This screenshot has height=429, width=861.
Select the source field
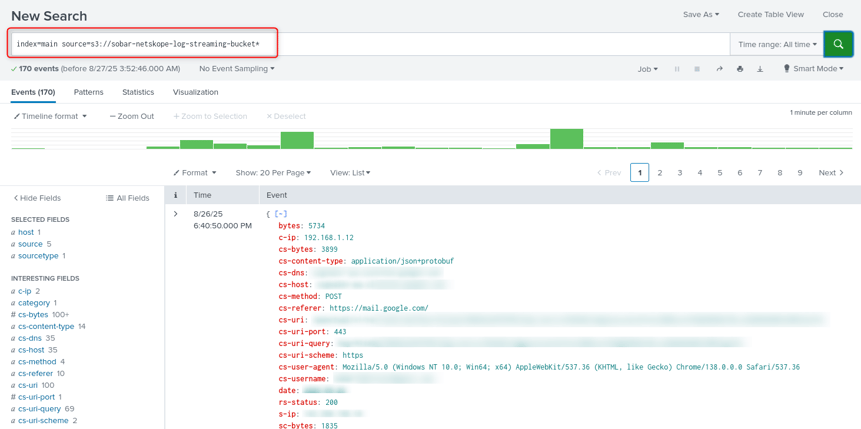tap(30, 244)
